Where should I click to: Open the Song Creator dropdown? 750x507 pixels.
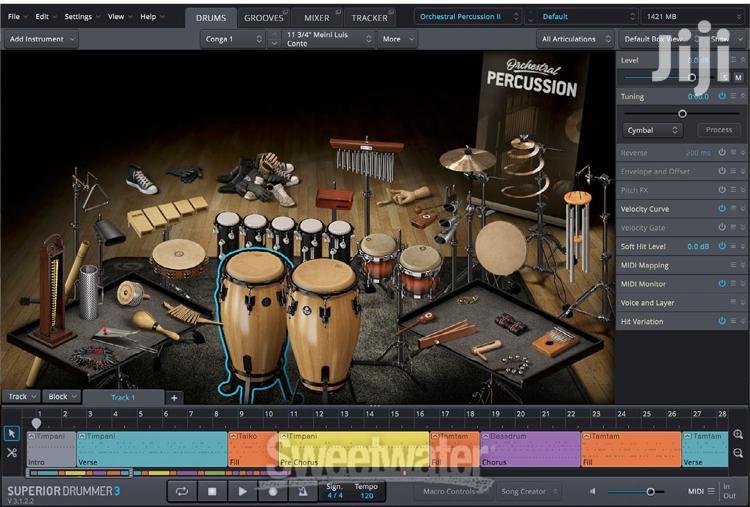coord(529,491)
